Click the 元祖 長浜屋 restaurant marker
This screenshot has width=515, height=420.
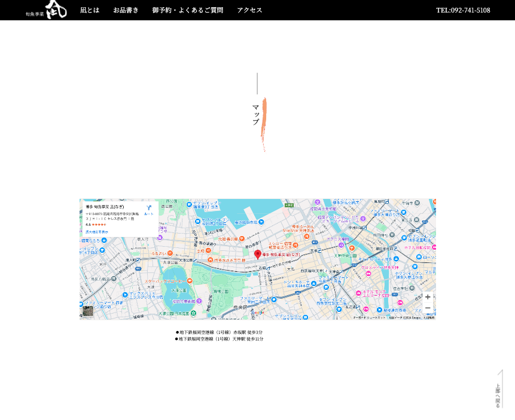pos(242,239)
